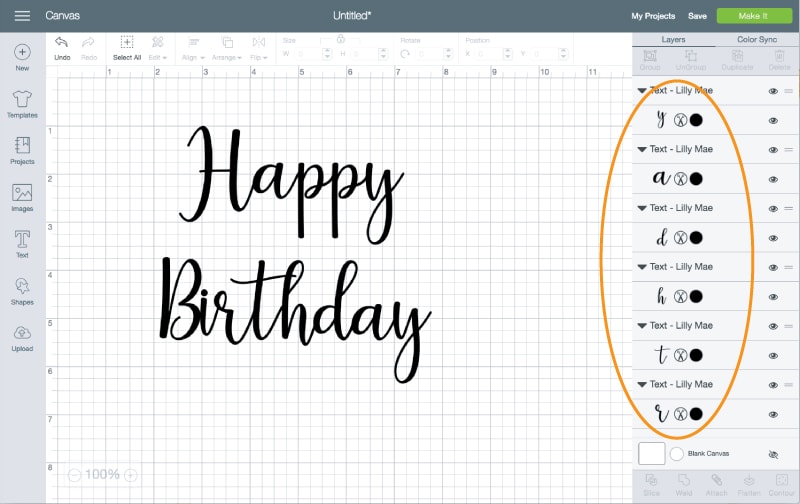This screenshot has width=800, height=504.
Task: Open the Projects panel
Action: pos(22,150)
